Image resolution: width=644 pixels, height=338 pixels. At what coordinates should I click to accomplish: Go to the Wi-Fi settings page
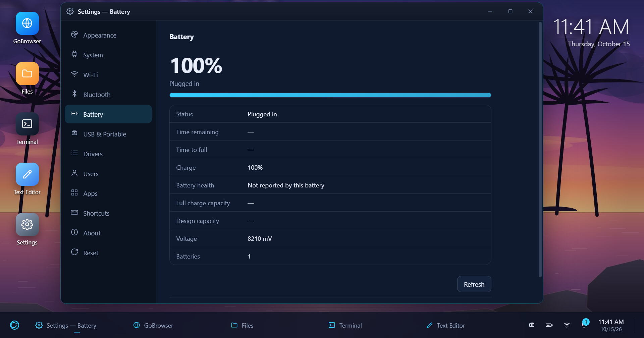(108, 75)
